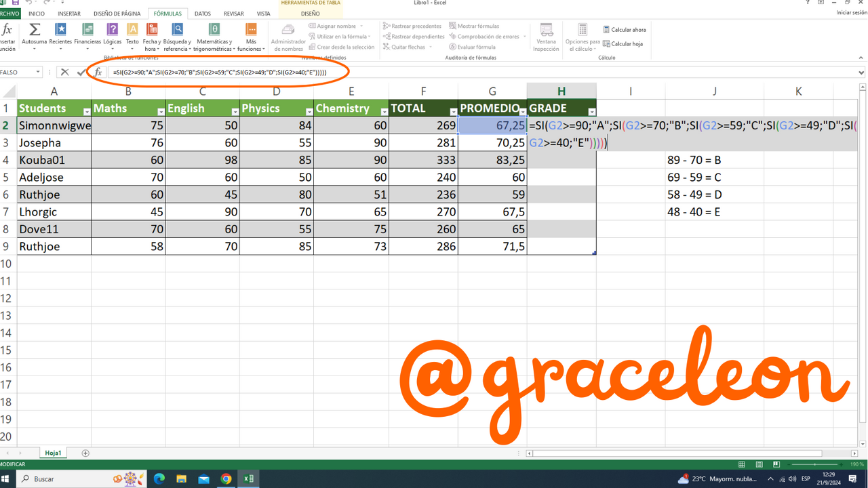
Task: Open Opciones para el cálculo dropdown
Action: pos(583,37)
